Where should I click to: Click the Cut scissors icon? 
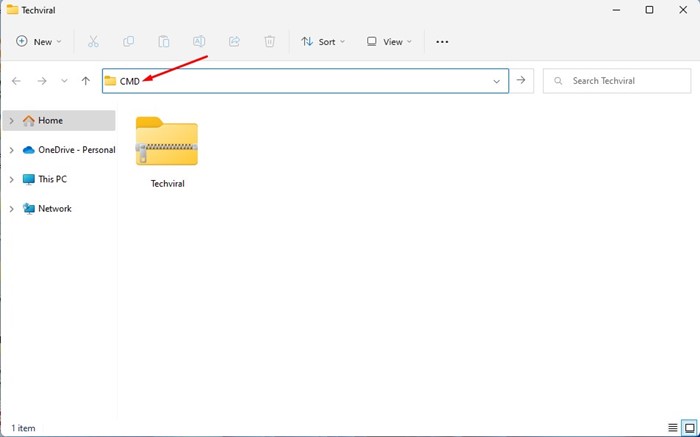coord(93,42)
